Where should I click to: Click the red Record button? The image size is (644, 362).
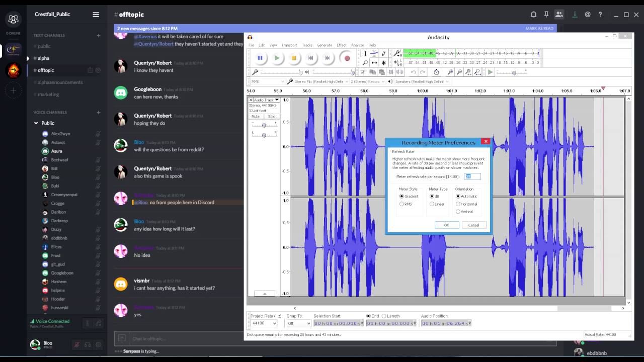(x=347, y=58)
